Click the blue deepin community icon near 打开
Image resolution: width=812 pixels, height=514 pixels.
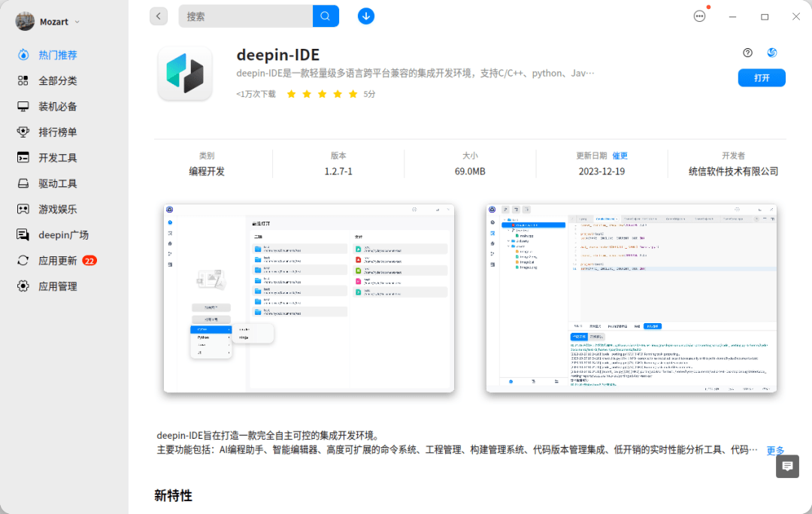pyautogui.click(x=771, y=53)
